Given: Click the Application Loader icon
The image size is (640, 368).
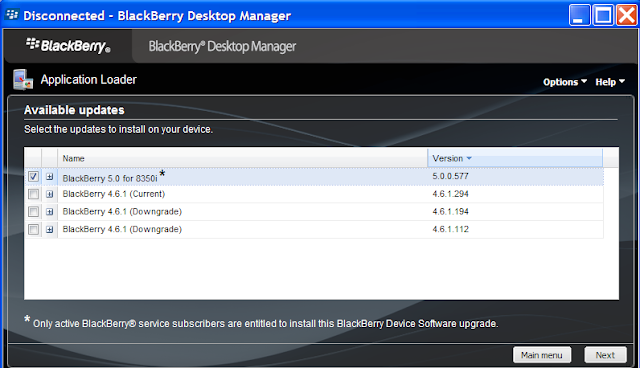Looking at the screenshot, I should (23, 80).
